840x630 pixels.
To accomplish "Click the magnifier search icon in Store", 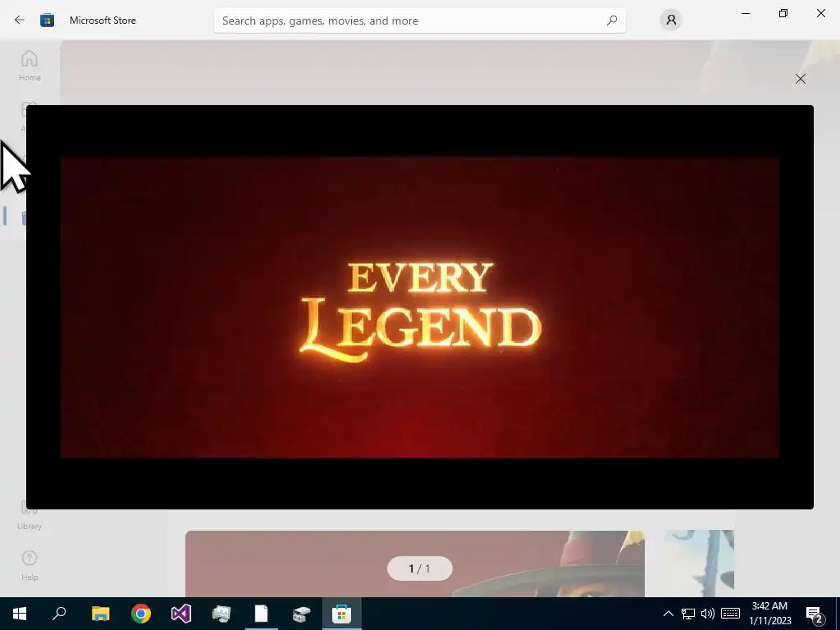I will pos(612,21).
